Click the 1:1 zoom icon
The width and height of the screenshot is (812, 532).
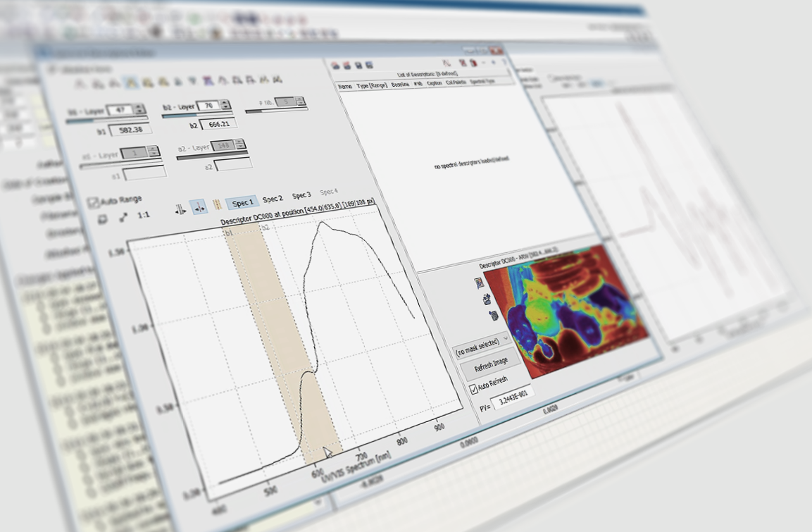point(143,216)
